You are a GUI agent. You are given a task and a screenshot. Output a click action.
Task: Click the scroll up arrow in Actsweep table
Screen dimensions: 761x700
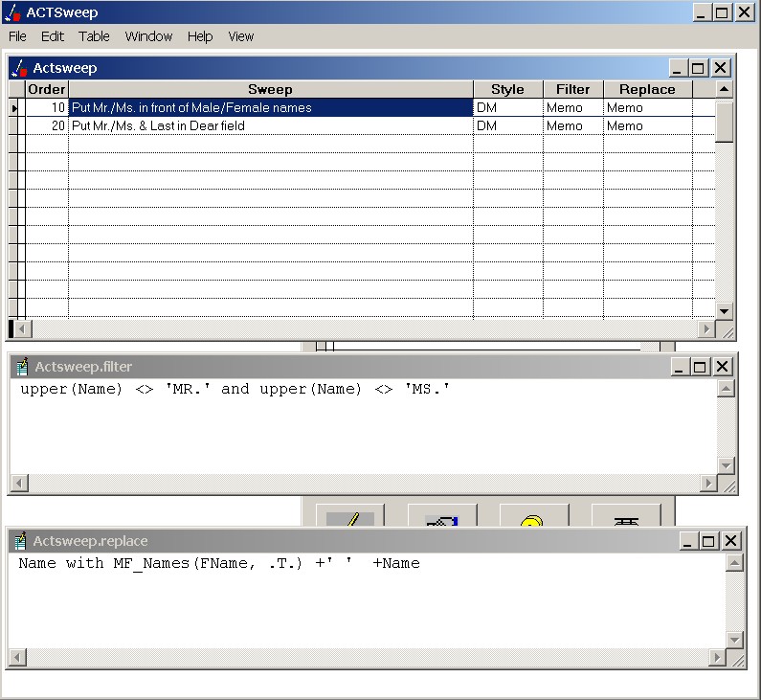point(724,89)
